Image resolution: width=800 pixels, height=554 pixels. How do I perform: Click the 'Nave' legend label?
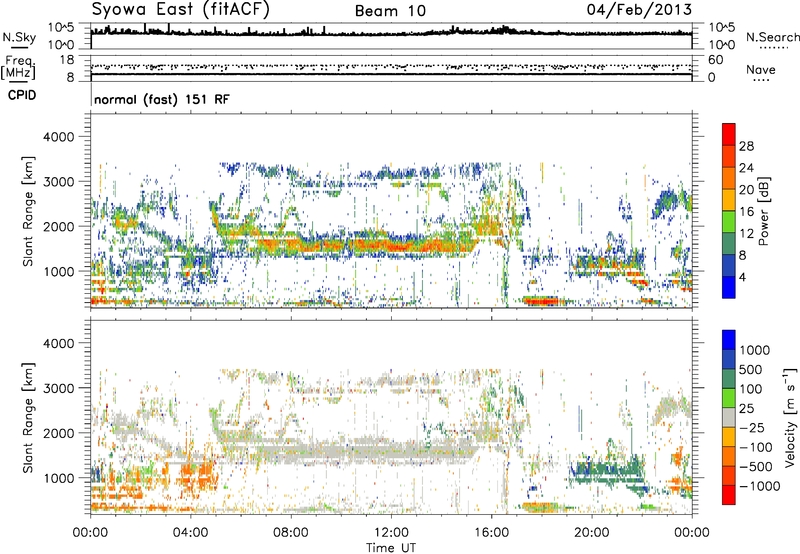click(x=761, y=70)
